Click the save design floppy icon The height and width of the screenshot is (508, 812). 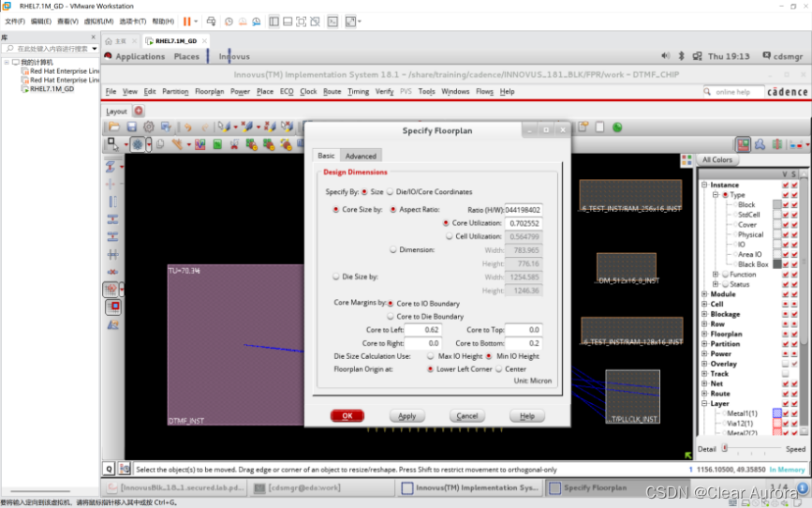pos(131,127)
